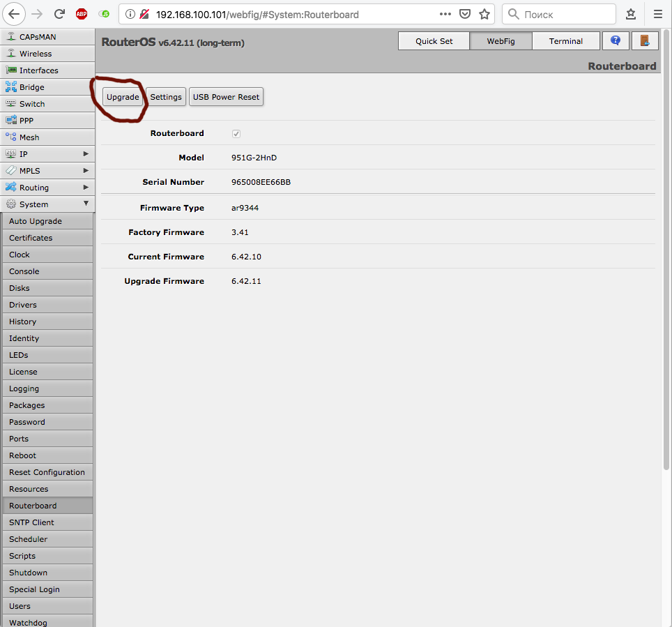Screen dimensions: 672x627
Task: Toggle the Routerboard checkbox
Action: pyautogui.click(x=236, y=134)
